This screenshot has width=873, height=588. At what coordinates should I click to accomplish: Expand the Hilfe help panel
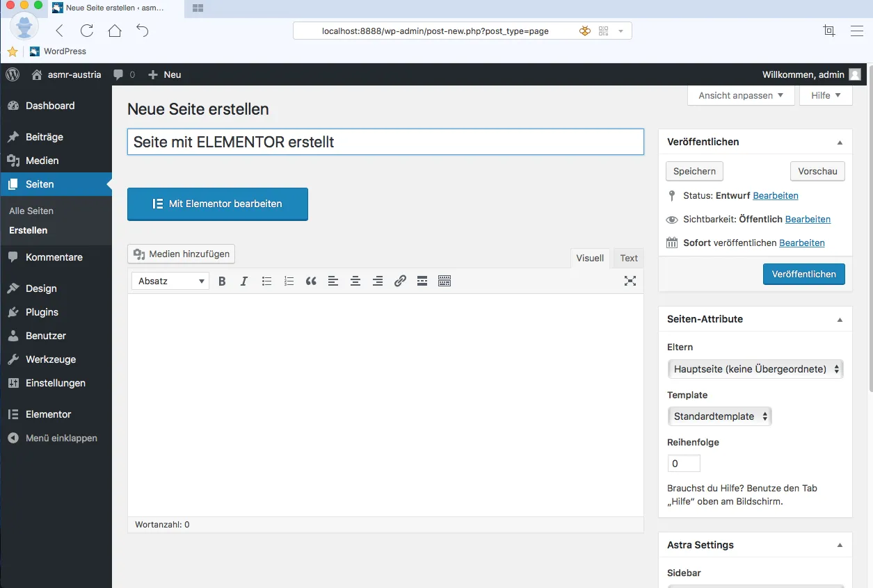(x=826, y=95)
